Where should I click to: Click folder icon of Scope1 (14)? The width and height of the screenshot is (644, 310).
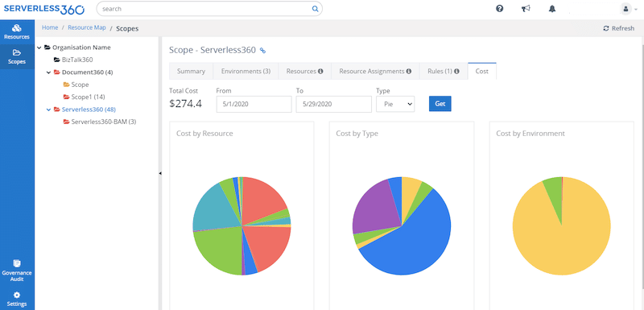click(x=66, y=97)
